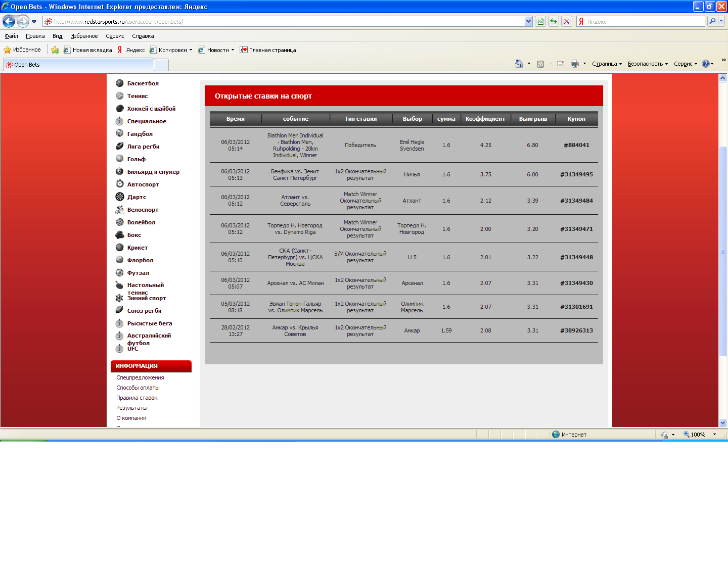Select the Open Bets browser tab
The width and height of the screenshot is (728, 573).
point(78,65)
